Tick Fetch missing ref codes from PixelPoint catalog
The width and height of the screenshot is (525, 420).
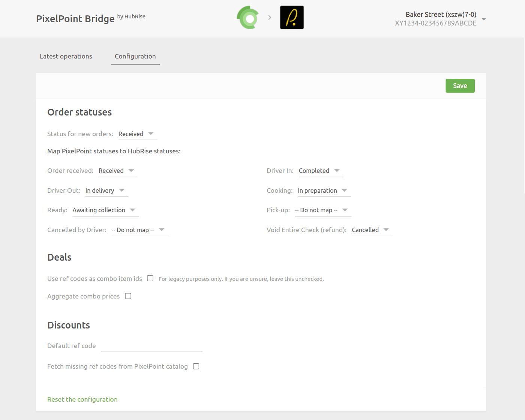pyautogui.click(x=196, y=366)
